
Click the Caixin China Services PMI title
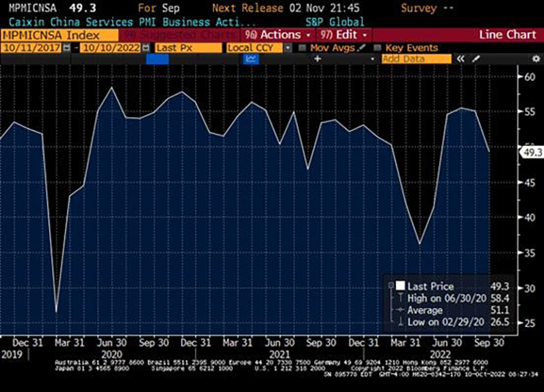pos(133,22)
